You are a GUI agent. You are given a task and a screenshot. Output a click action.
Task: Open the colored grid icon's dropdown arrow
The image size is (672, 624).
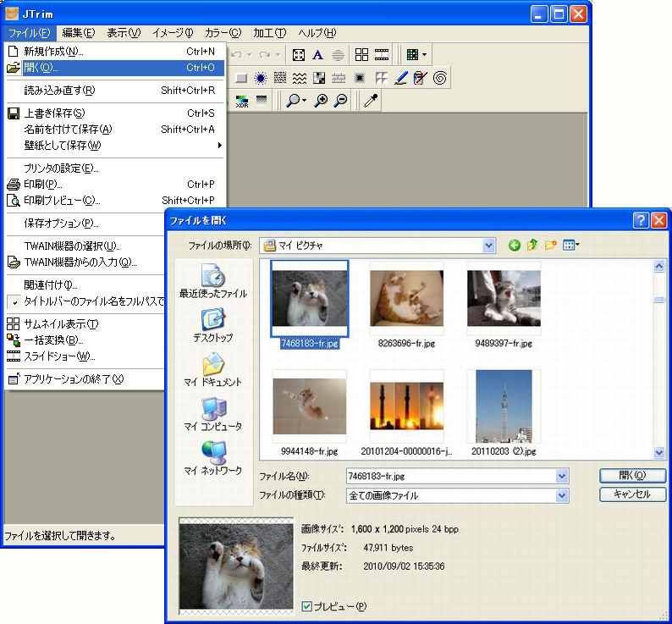424,54
